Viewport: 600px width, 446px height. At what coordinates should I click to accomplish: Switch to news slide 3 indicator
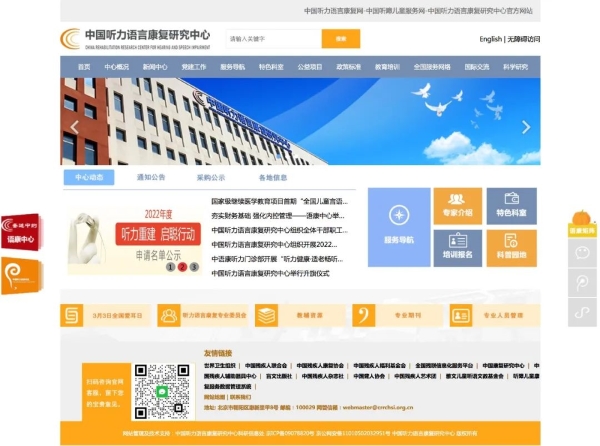pyautogui.click(x=194, y=267)
